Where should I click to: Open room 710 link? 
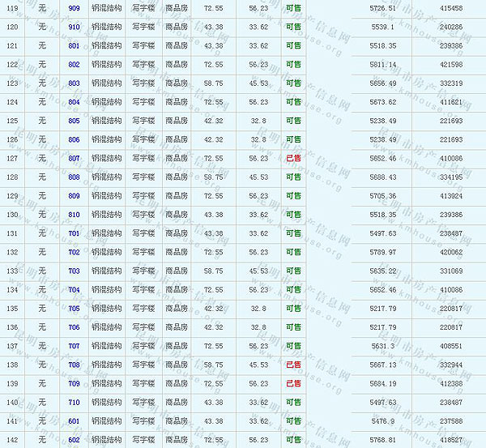[x=74, y=403]
